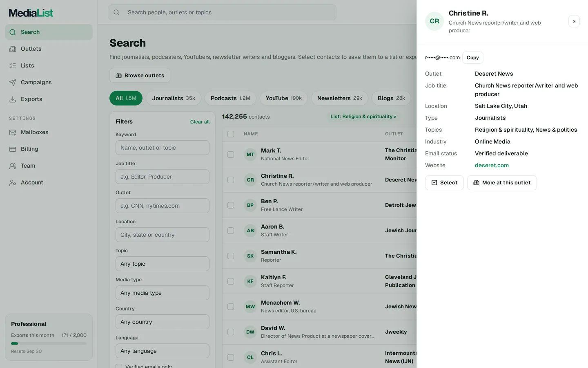This screenshot has width=588, height=368.
Task: Focus the top search people field
Action: (222, 12)
